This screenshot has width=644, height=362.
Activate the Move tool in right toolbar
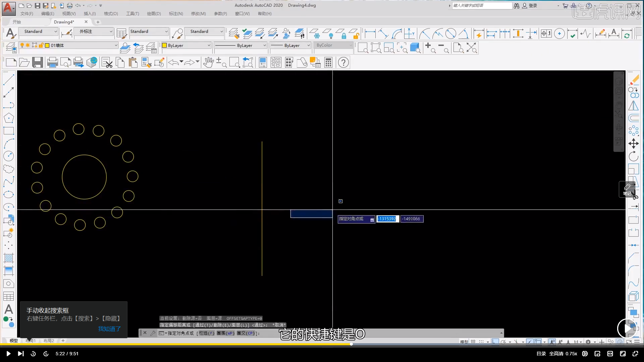633,143
